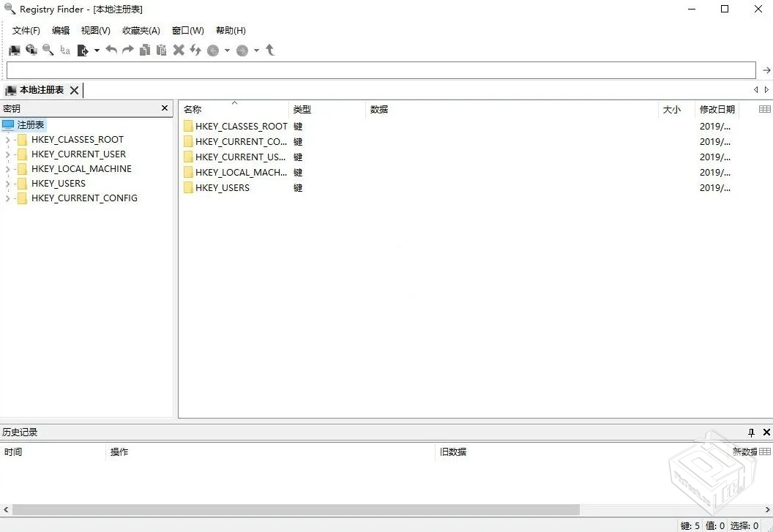The width and height of the screenshot is (773, 532).
Task: Click the go arrow beside the address bar
Action: pyautogui.click(x=766, y=70)
